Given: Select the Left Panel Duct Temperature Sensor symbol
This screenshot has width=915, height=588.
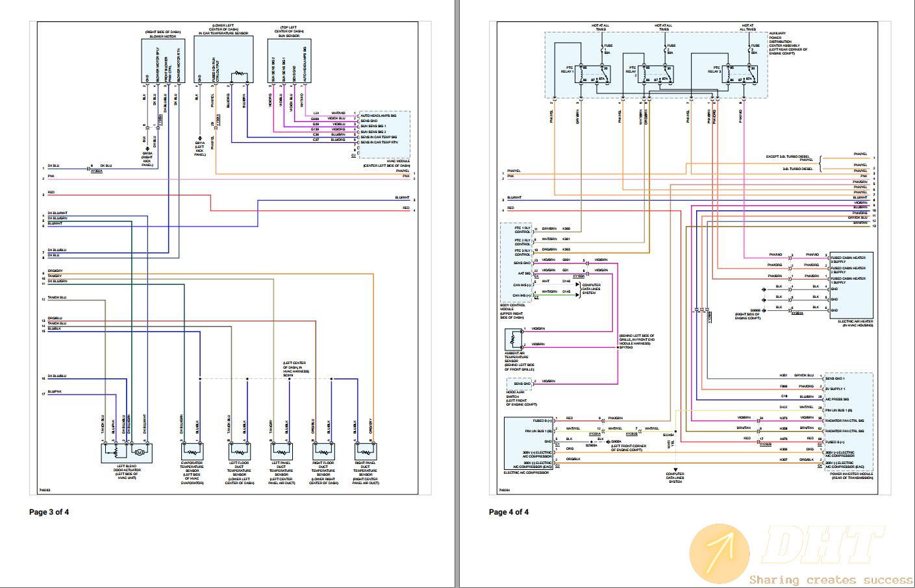Looking at the screenshot, I should [x=281, y=452].
